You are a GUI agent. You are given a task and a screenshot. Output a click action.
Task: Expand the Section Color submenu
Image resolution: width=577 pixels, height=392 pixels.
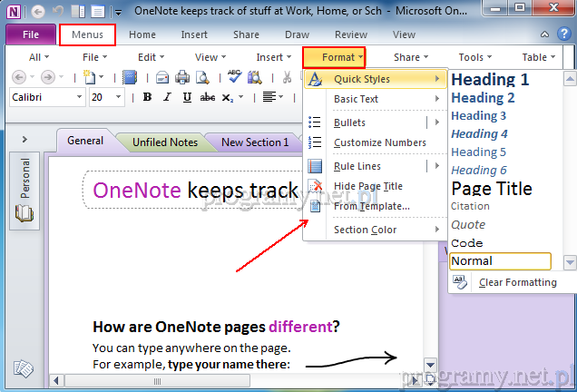[x=365, y=230]
